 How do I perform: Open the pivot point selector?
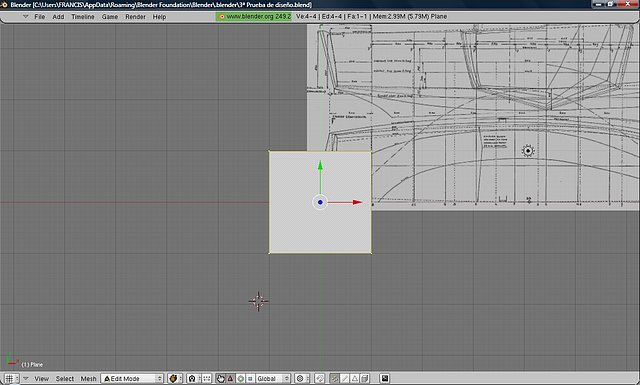pyautogui.click(x=193, y=378)
